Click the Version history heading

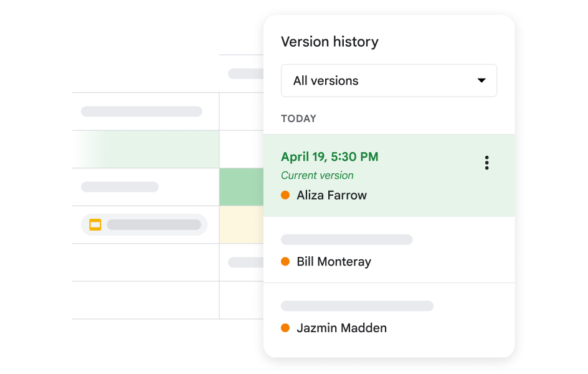click(330, 42)
